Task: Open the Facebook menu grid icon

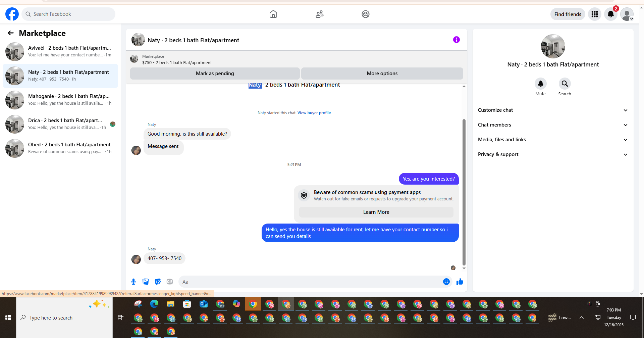Action: 595,14
